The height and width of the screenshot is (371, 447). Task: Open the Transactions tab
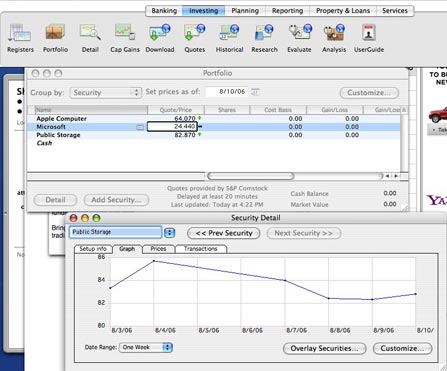click(x=201, y=249)
